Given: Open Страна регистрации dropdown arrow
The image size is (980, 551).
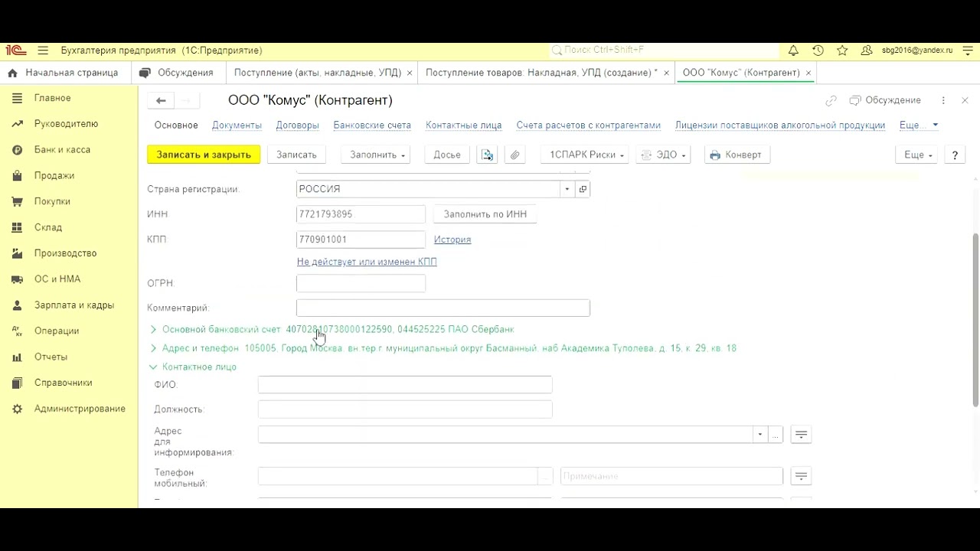Looking at the screenshot, I should click(567, 189).
